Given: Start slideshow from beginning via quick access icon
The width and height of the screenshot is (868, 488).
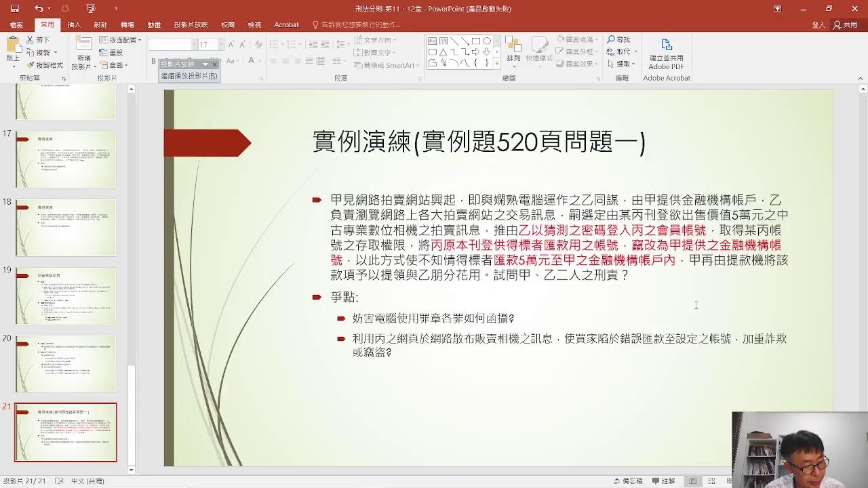Looking at the screenshot, I should [91, 9].
